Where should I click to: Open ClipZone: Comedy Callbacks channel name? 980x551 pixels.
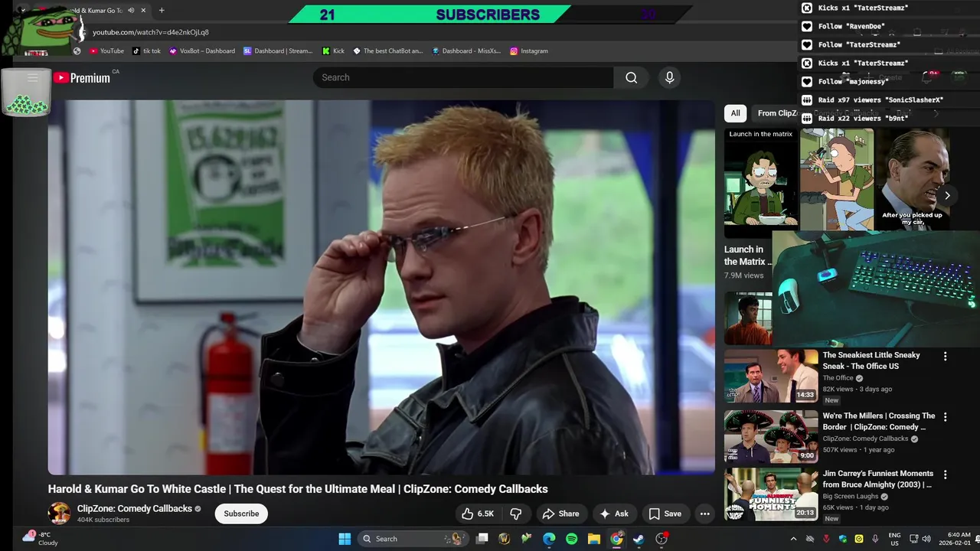click(x=135, y=508)
